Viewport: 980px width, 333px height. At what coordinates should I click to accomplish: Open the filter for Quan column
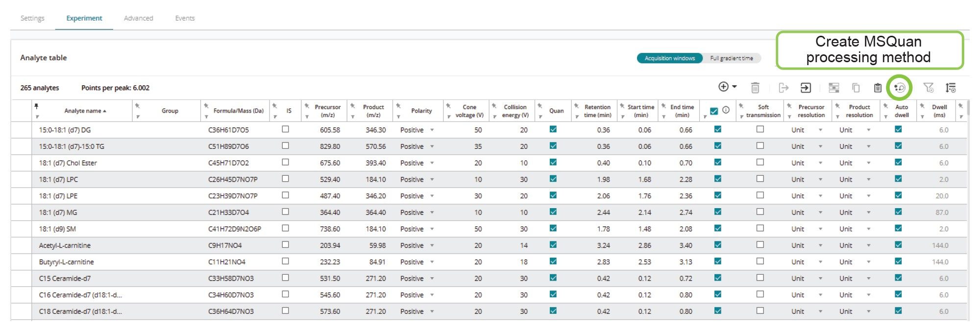(x=540, y=117)
